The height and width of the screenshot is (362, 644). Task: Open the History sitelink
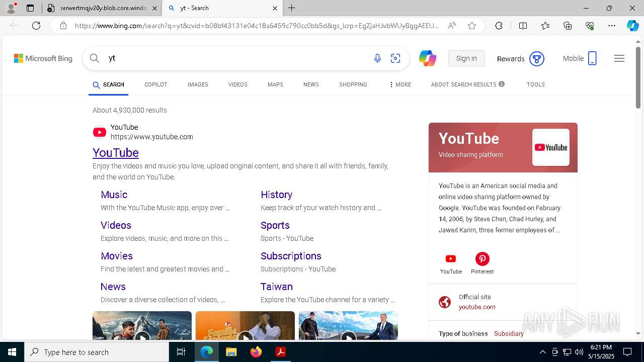point(276,195)
